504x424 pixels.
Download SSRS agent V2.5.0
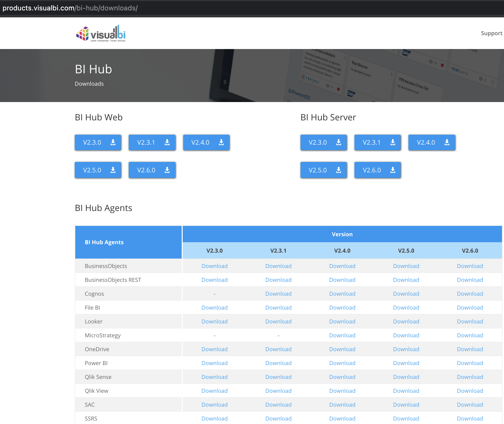(x=406, y=419)
